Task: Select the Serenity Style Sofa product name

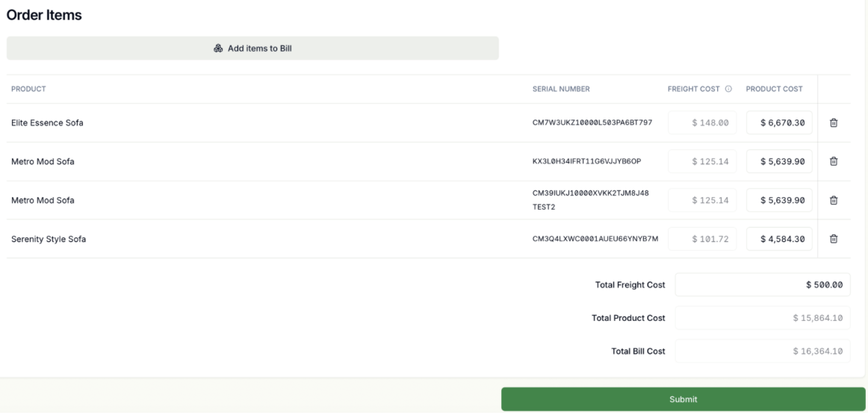Action: [49, 239]
